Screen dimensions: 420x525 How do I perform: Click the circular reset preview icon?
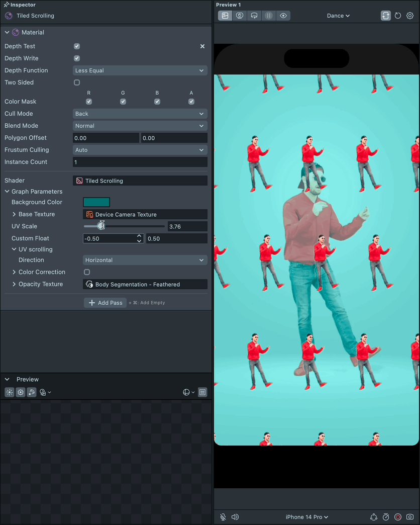click(x=398, y=16)
